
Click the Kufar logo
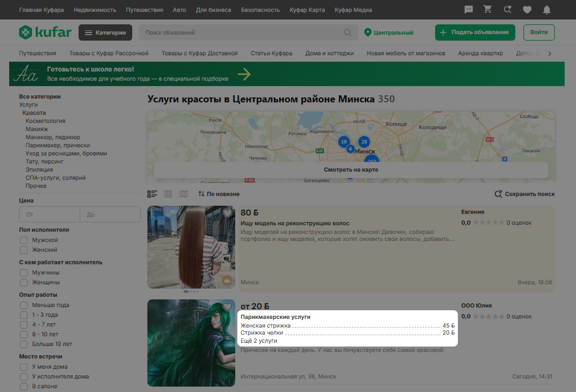click(x=45, y=32)
